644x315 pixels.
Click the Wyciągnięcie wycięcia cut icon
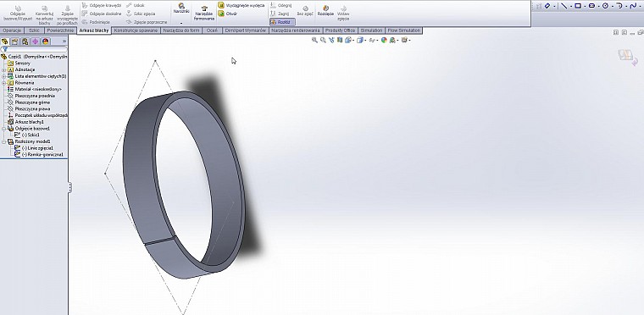coord(221,6)
